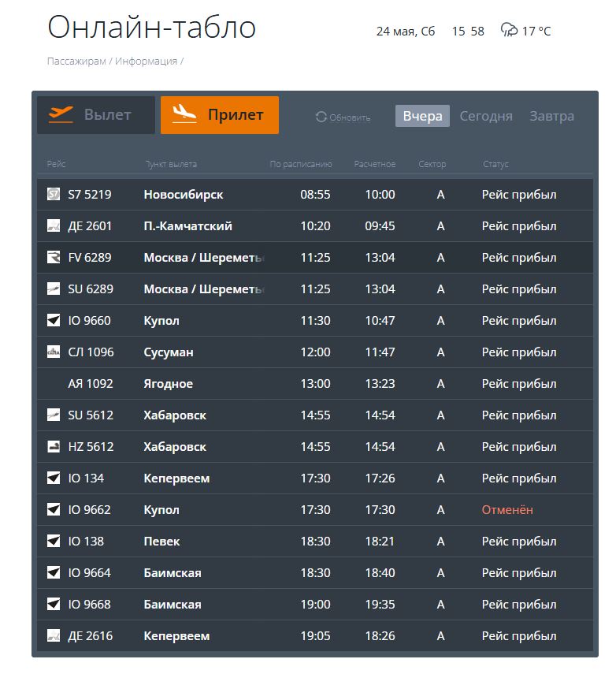Click airline logo for ДЕ 2601
The height and width of the screenshot is (700, 616).
tap(54, 225)
